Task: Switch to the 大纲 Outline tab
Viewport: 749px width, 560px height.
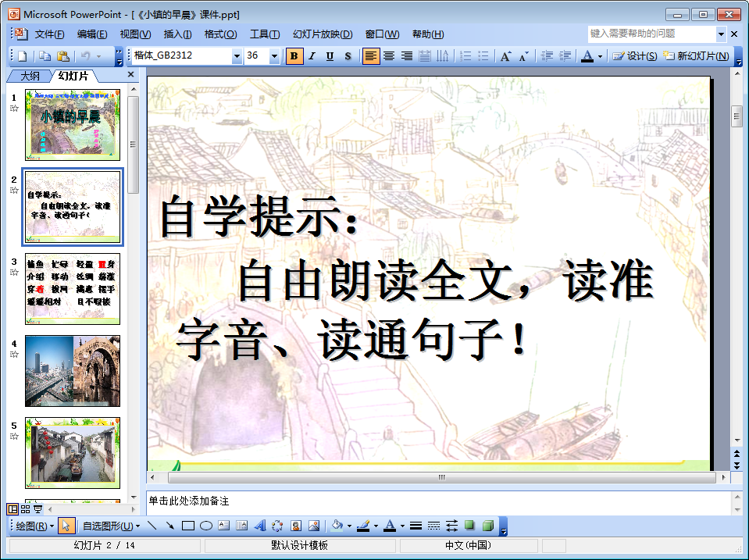Action: (30, 76)
